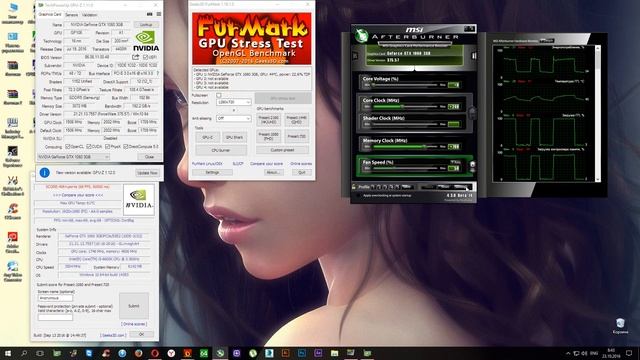640x360 pixels.
Task: Toggle the PhysX checkbox in GPU-Z
Action: coord(107,146)
